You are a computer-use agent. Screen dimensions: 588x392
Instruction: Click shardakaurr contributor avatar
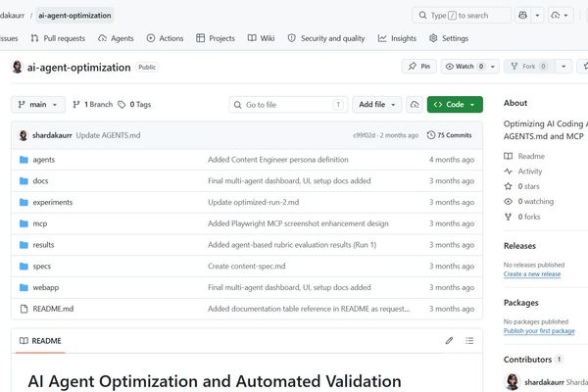pyautogui.click(x=513, y=382)
